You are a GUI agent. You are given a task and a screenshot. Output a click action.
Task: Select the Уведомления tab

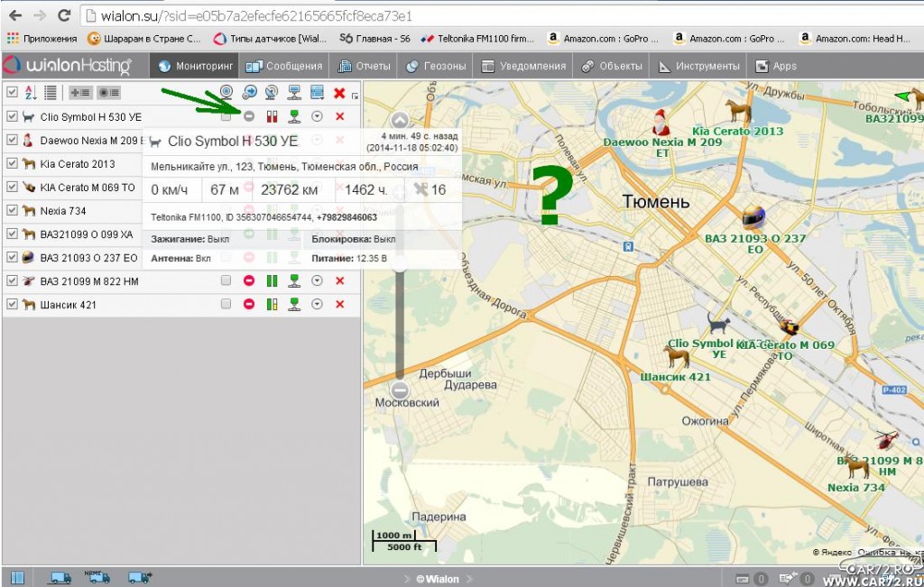point(523,66)
